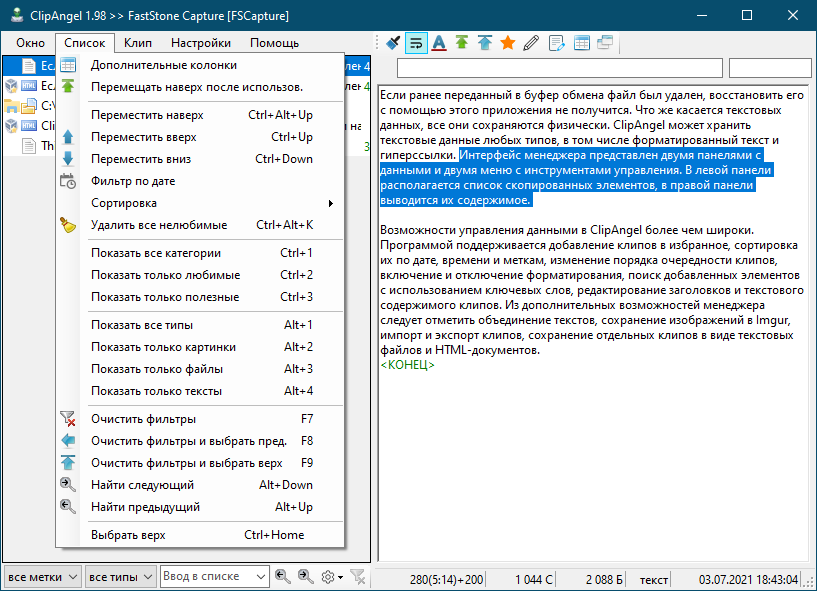Select 'Удалить все нелюбимые' menu item
This screenshot has width=817, height=591.
point(200,225)
